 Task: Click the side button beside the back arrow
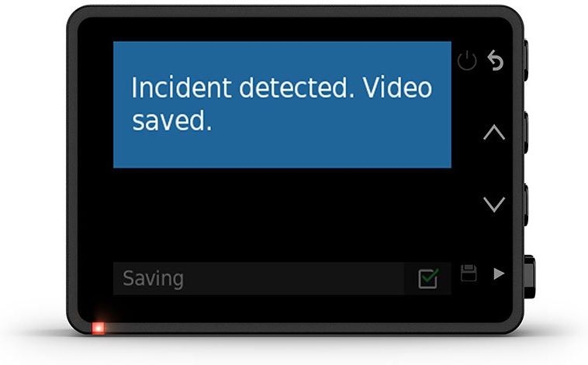pos(526,60)
